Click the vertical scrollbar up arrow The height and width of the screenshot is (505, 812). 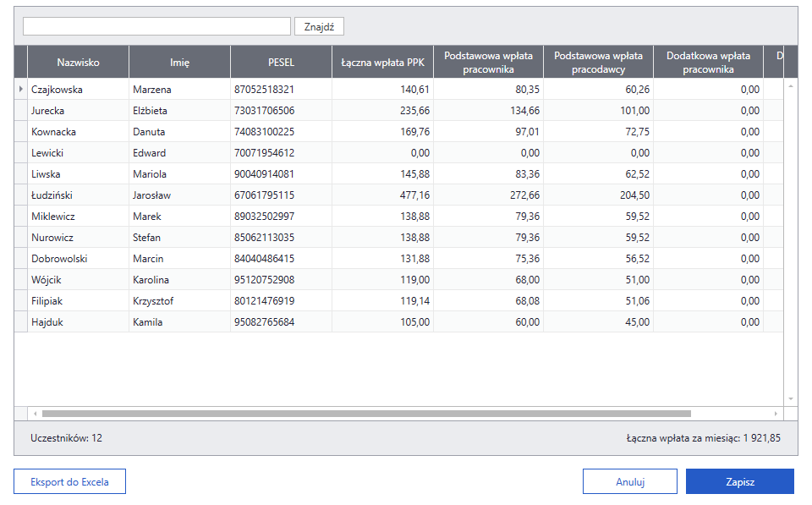tap(791, 86)
